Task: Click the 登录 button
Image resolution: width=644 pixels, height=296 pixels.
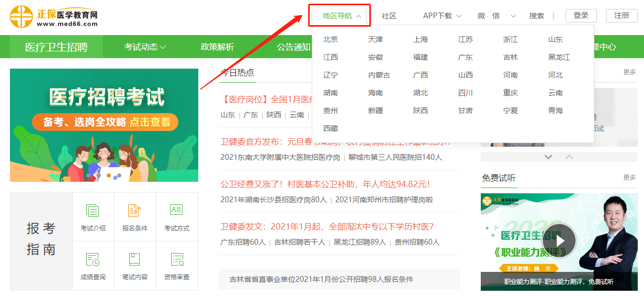Action: pyautogui.click(x=581, y=16)
